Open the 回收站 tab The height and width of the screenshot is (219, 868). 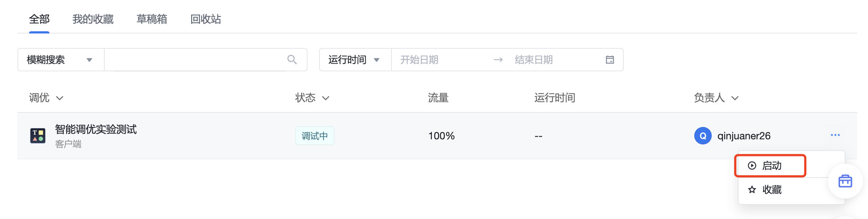[x=206, y=19]
